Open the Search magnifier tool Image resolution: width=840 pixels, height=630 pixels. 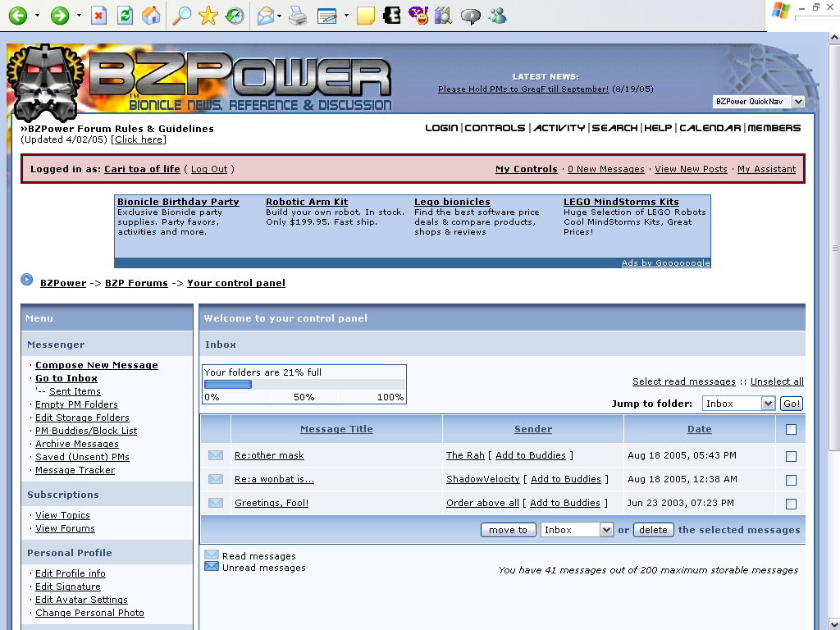pyautogui.click(x=181, y=16)
